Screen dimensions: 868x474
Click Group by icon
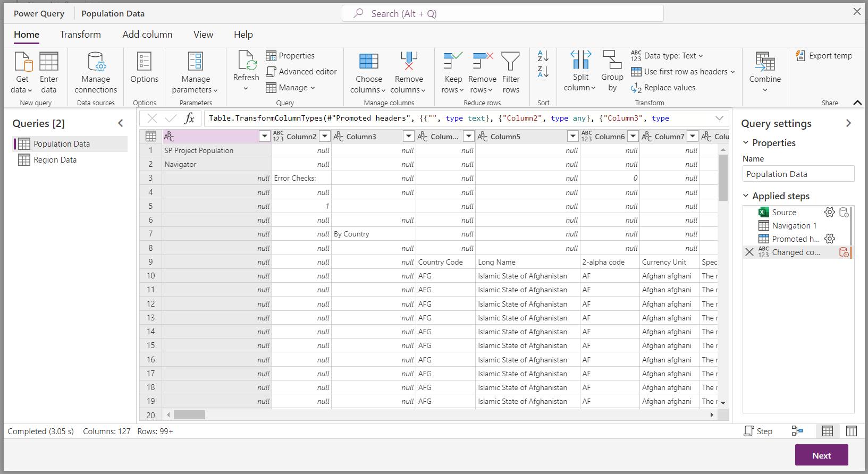(612, 60)
